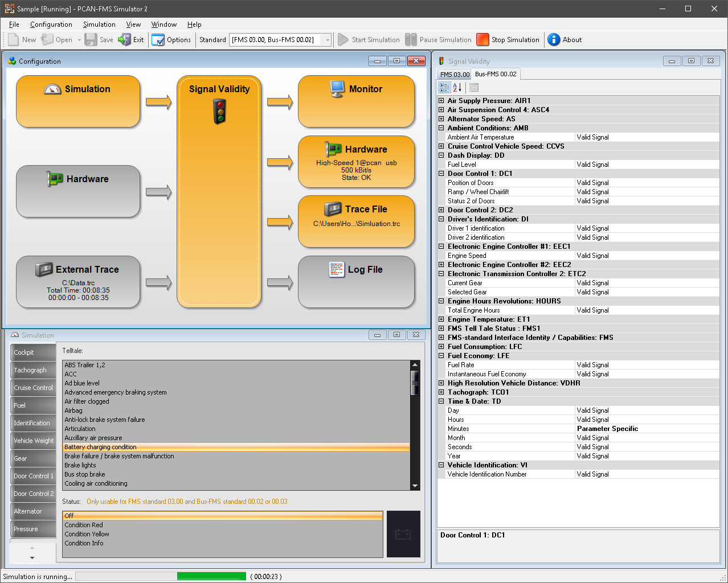Click the simulation progress bar
728x583 pixels.
coord(161,576)
